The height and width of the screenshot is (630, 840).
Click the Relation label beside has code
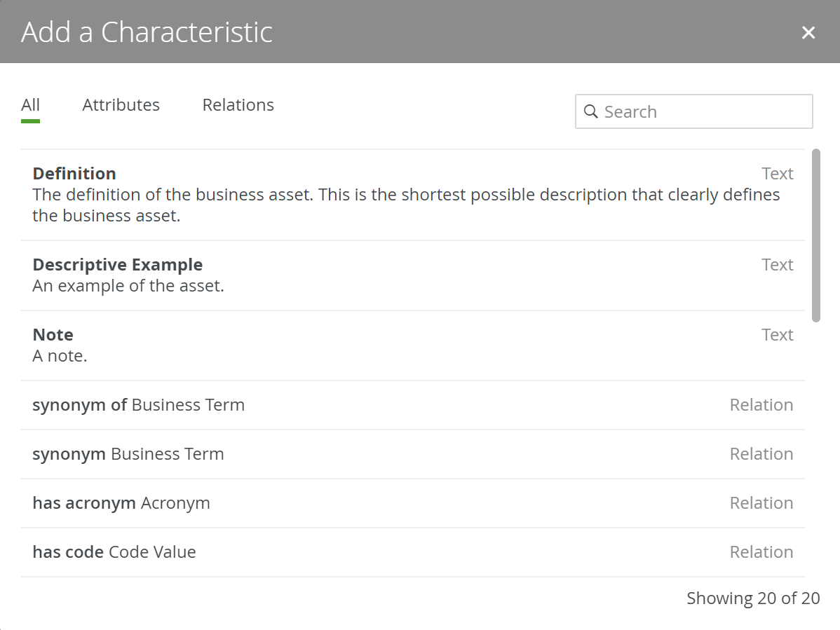761,552
